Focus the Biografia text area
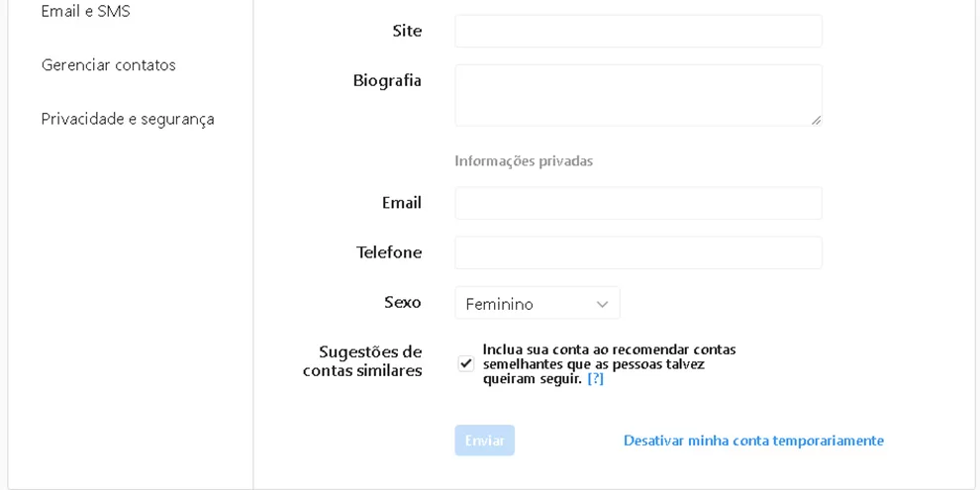The height and width of the screenshot is (490, 980). click(x=637, y=95)
